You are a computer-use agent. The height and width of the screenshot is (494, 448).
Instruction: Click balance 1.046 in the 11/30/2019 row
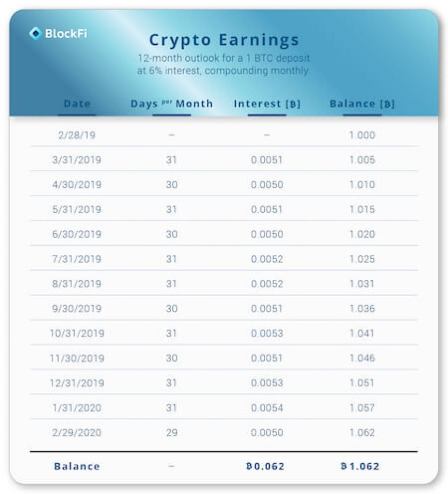362,358
